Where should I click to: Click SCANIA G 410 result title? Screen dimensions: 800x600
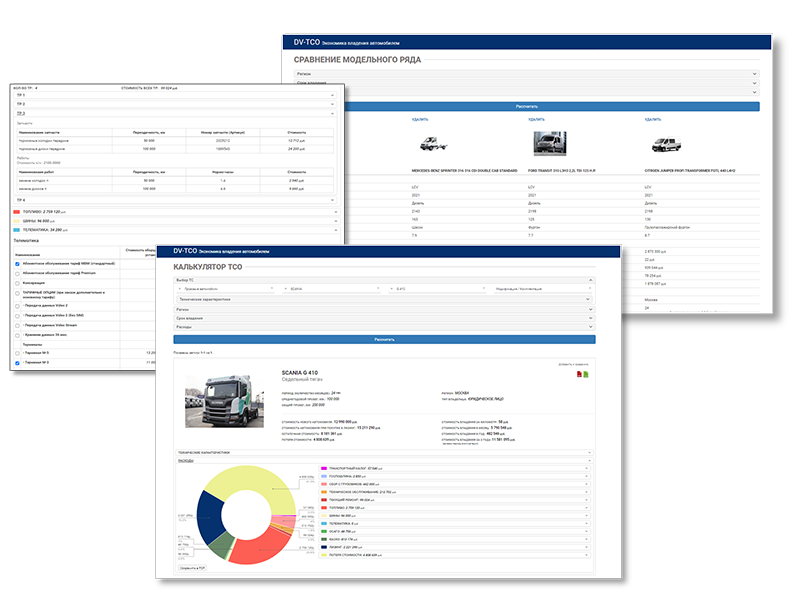click(x=299, y=372)
